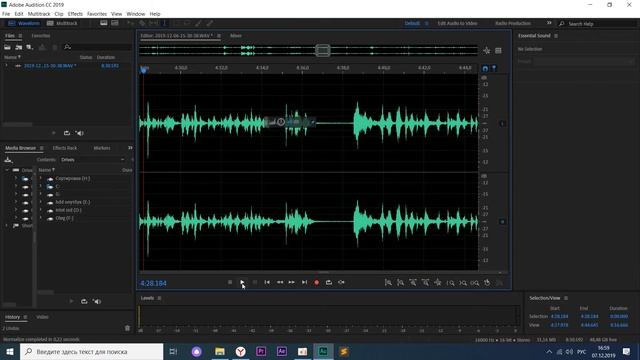Switch to the Multitrack editor view
640x360 pixels.
point(62,23)
